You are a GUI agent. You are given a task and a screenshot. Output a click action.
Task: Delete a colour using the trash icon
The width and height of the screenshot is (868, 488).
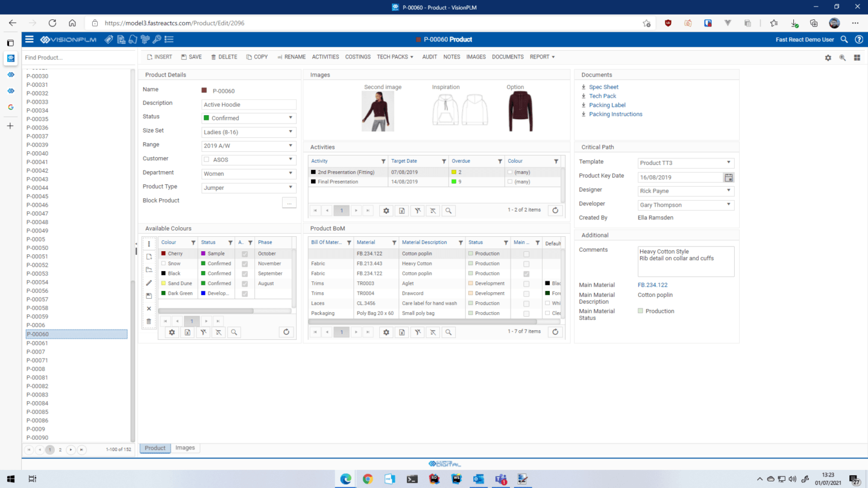(148, 321)
